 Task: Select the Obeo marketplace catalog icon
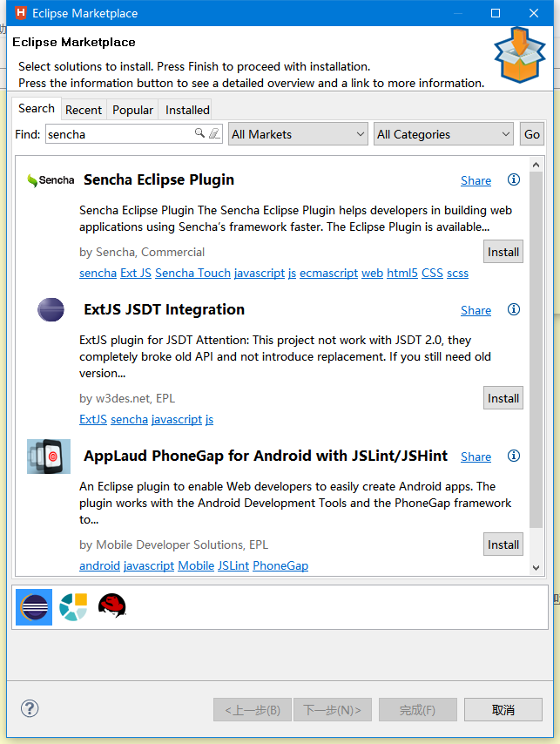(73, 607)
